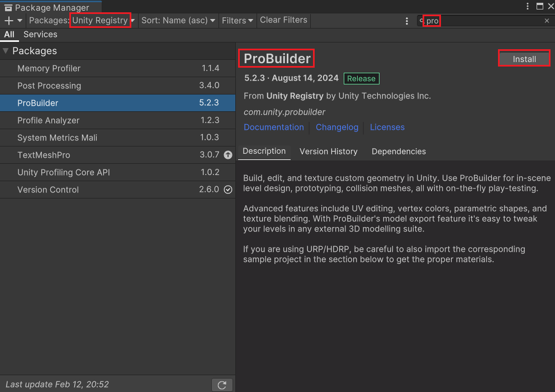Click Version Control installed checkmark icon
Screen dimensions: 555x392
pos(228,190)
